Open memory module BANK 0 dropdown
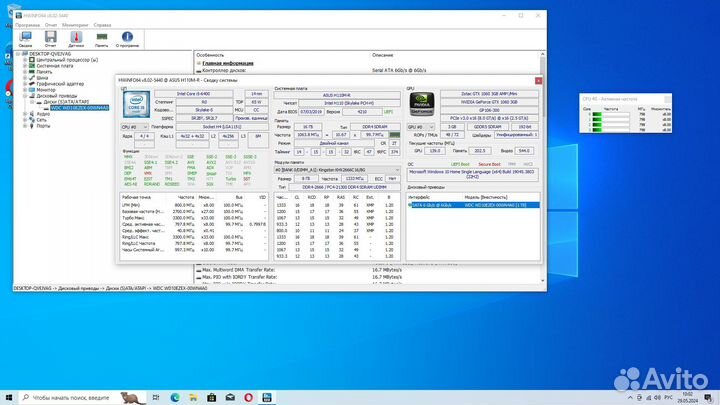Image resolution: width=720 pixels, height=405 pixels. pos(337,170)
